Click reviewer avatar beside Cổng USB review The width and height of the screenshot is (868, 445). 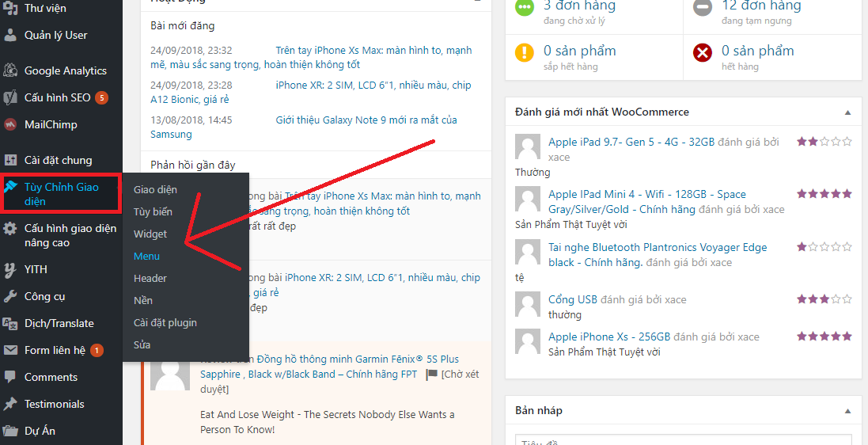528,304
